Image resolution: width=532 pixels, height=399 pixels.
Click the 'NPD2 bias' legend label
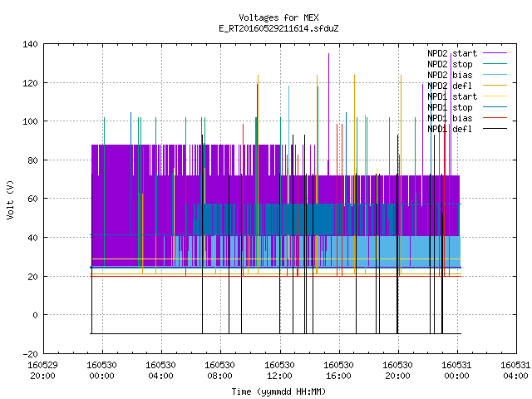point(450,75)
